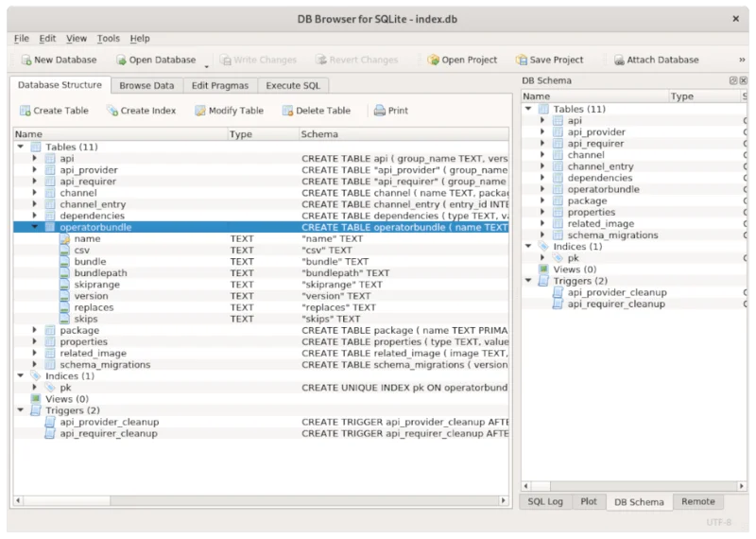Click table icon of api in main tree
The image size is (756, 539).
click(50, 158)
